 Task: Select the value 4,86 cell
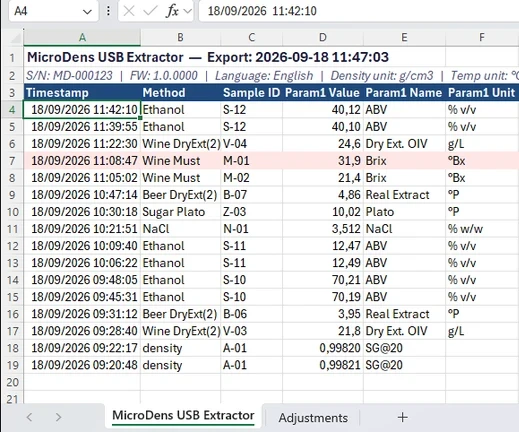coord(323,195)
